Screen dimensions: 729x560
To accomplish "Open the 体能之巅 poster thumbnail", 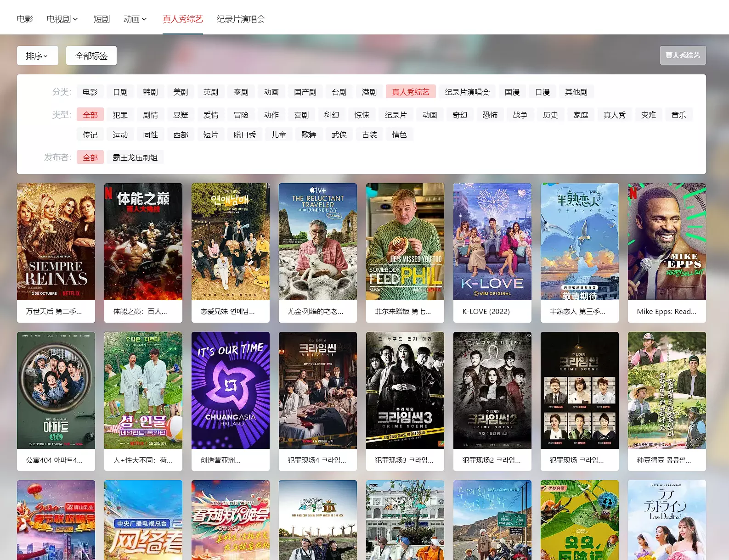I will (143, 241).
